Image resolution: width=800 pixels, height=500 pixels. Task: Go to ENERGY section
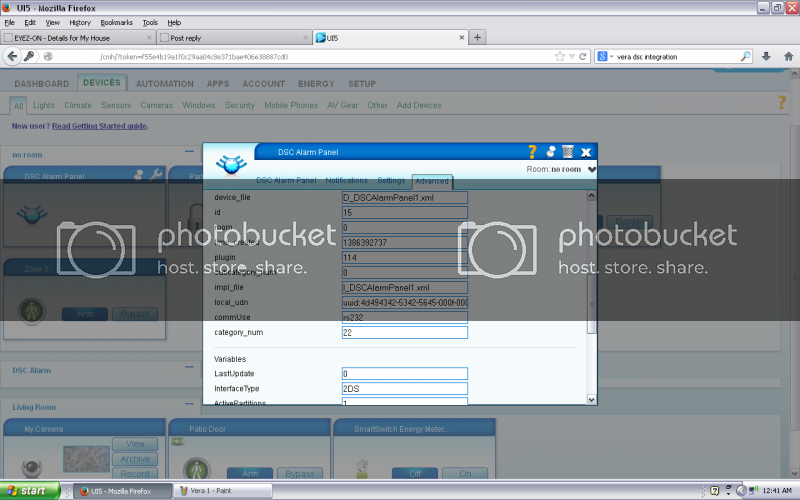(316, 84)
